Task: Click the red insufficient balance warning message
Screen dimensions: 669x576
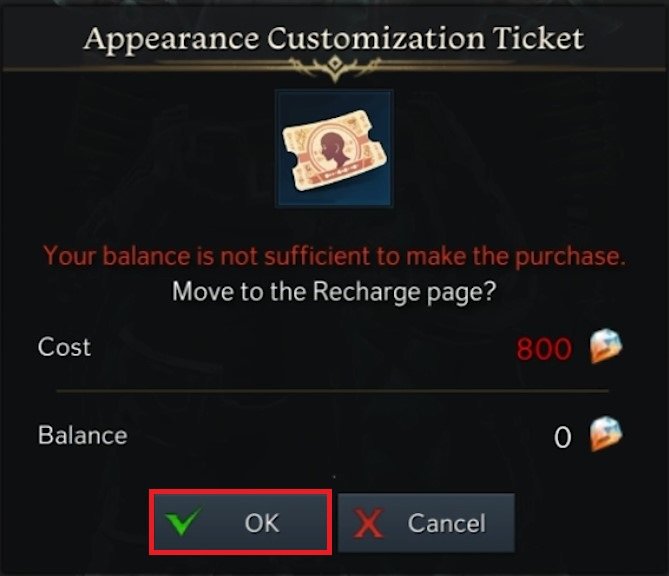Action: [x=334, y=256]
